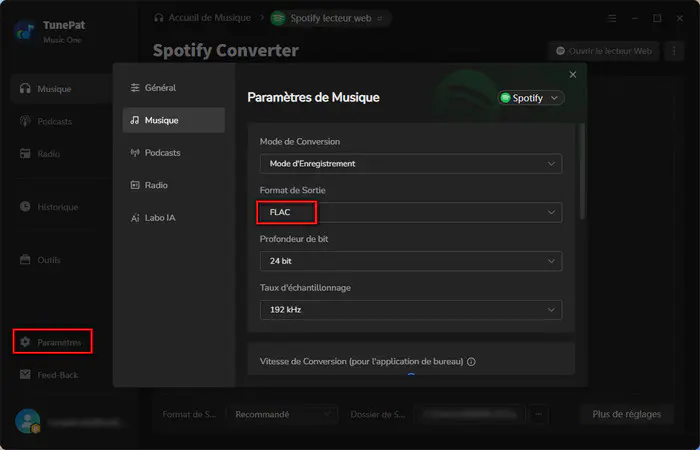Click the TunePat logo icon

[25, 31]
